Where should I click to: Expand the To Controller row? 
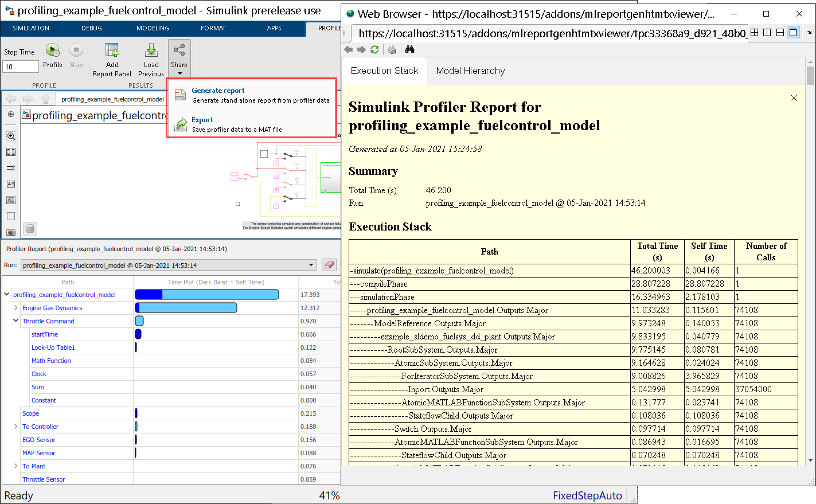point(15,427)
